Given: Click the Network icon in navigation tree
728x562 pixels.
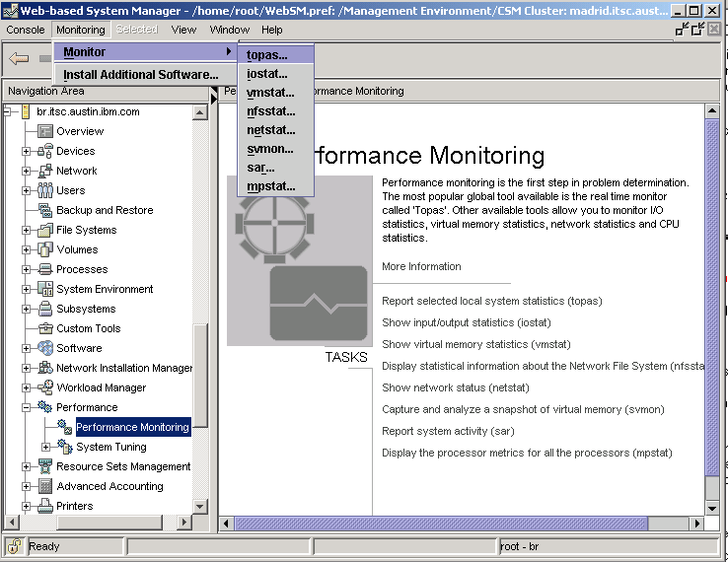Looking at the screenshot, I should pyautogui.click(x=45, y=171).
